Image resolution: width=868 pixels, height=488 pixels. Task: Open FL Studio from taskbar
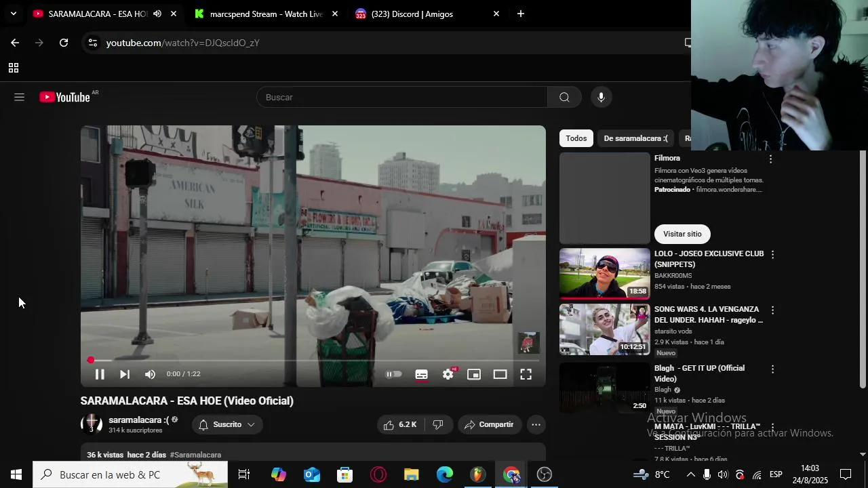[478, 474]
